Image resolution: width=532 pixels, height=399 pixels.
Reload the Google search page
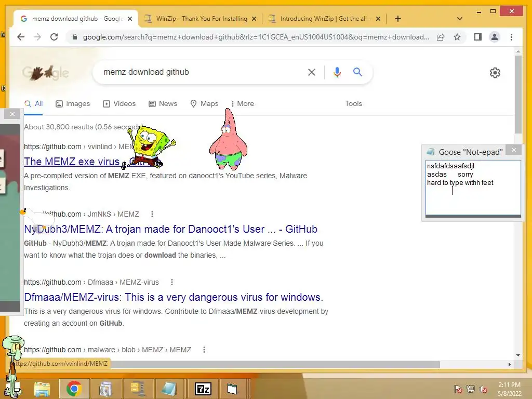click(54, 37)
